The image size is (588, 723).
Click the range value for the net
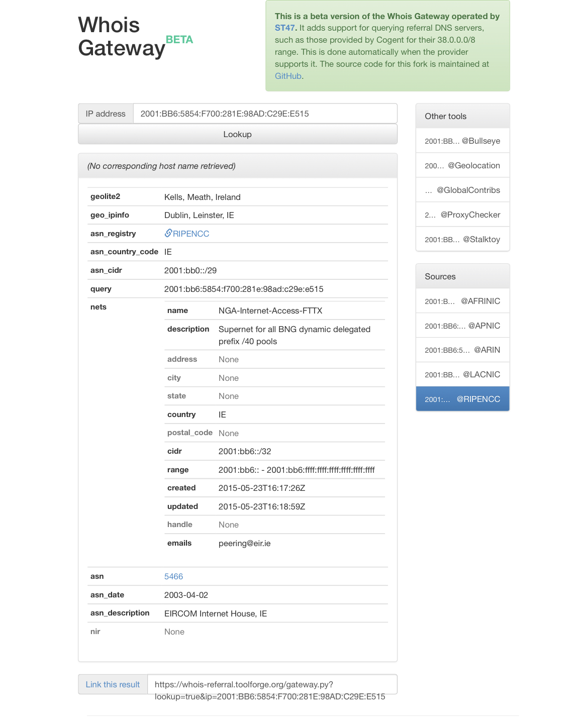(x=297, y=470)
